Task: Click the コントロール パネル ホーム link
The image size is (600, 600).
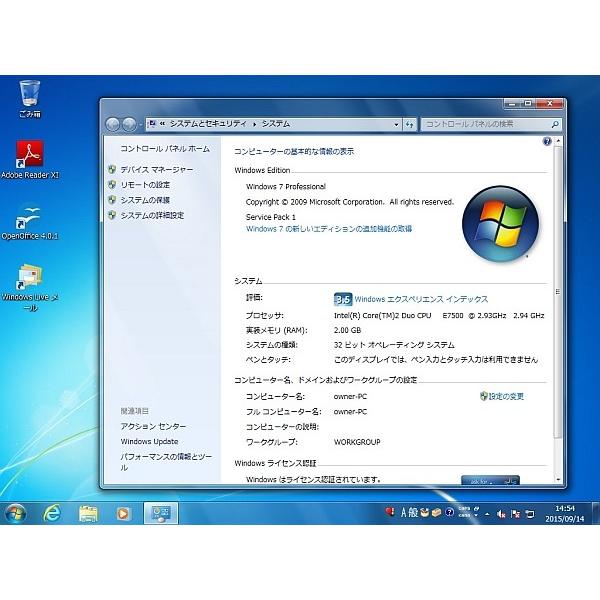Action: 165,148
